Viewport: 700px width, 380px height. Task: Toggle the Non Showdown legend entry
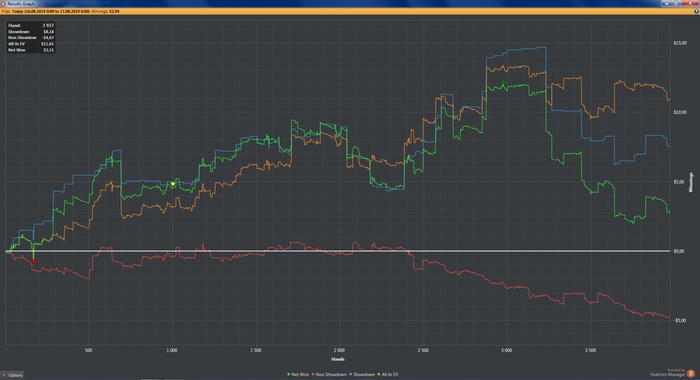tap(329, 375)
